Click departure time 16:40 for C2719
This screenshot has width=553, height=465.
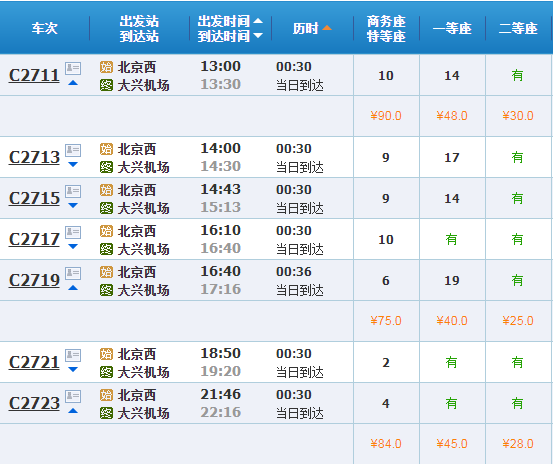[x=220, y=271]
